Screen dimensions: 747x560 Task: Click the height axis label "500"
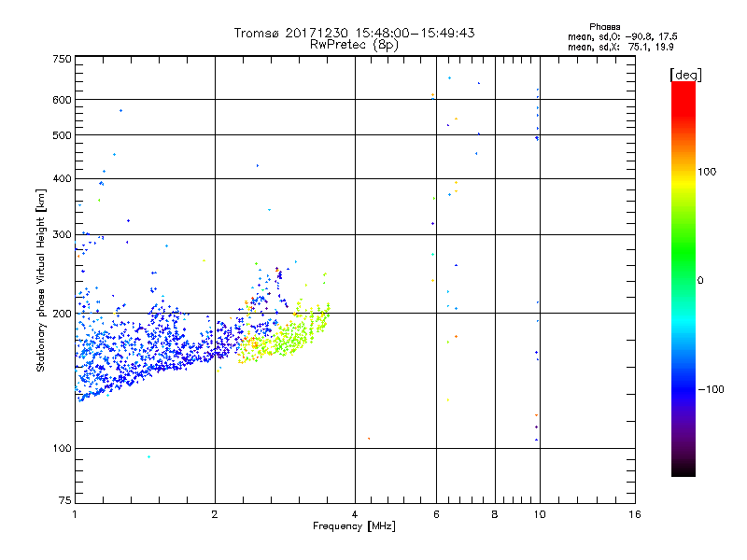62,135
